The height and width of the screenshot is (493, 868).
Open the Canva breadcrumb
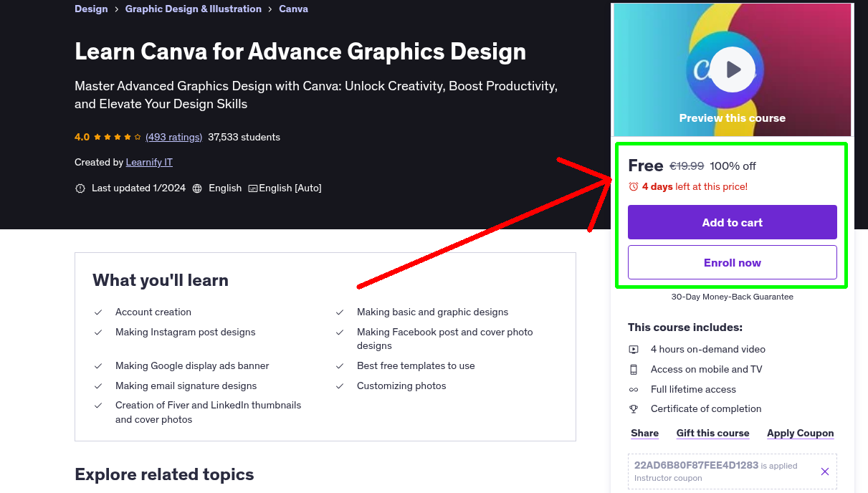[294, 9]
